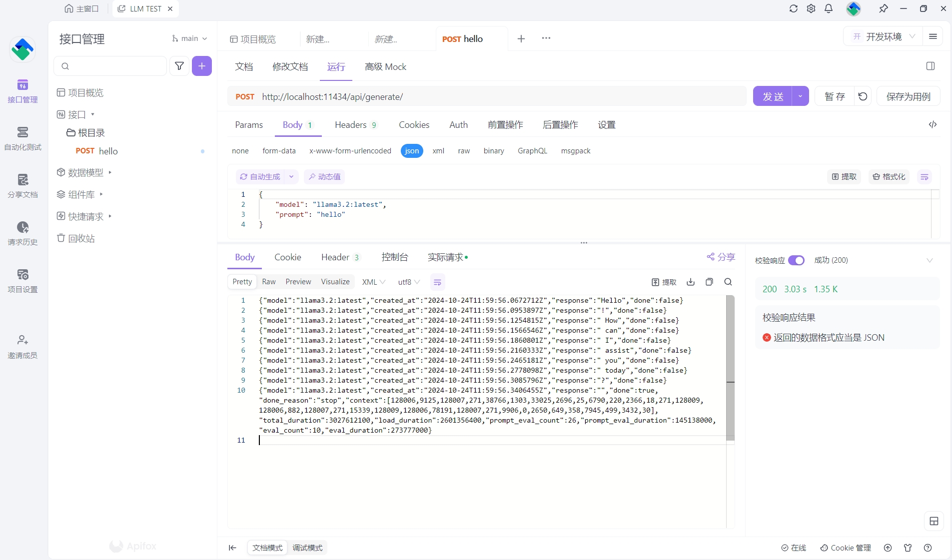This screenshot has height=560, width=952.
Task: Open the 接口管理 sidebar section
Action: coord(22,91)
